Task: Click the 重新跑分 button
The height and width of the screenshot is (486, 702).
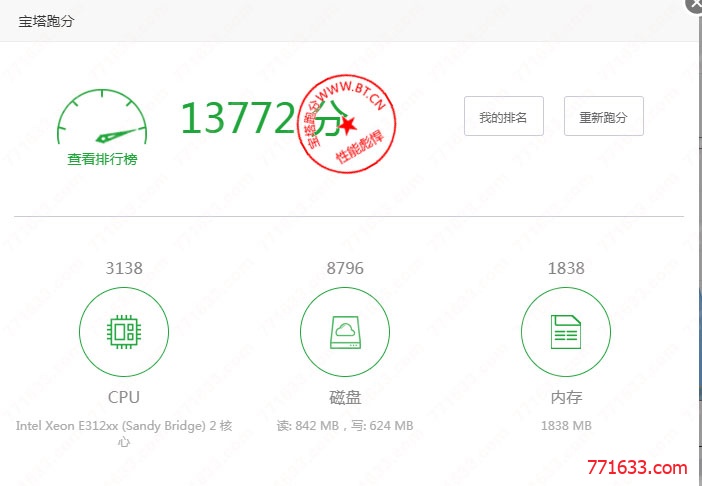Action: [604, 116]
